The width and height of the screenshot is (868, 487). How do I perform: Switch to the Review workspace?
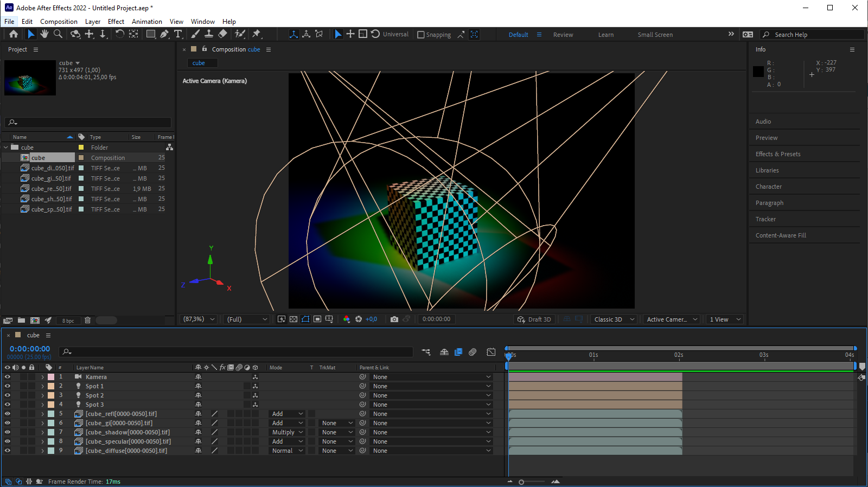click(x=563, y=35)
